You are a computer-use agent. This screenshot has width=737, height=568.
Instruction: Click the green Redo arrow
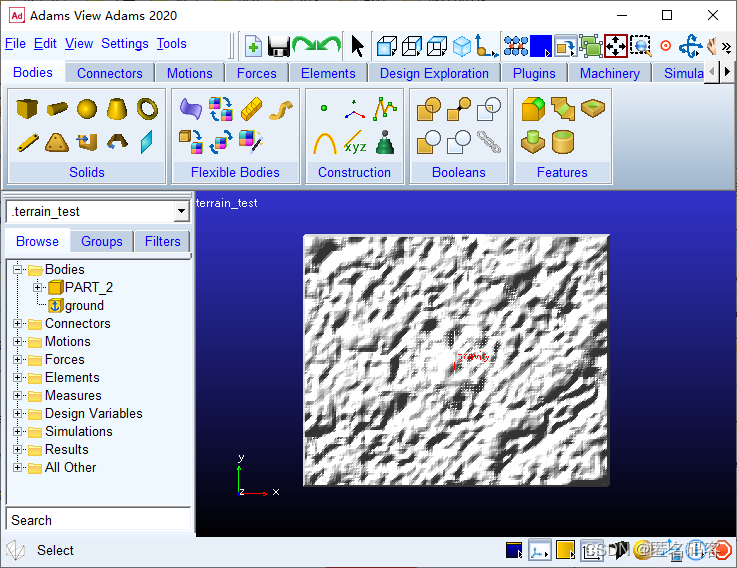click(304, 46)
